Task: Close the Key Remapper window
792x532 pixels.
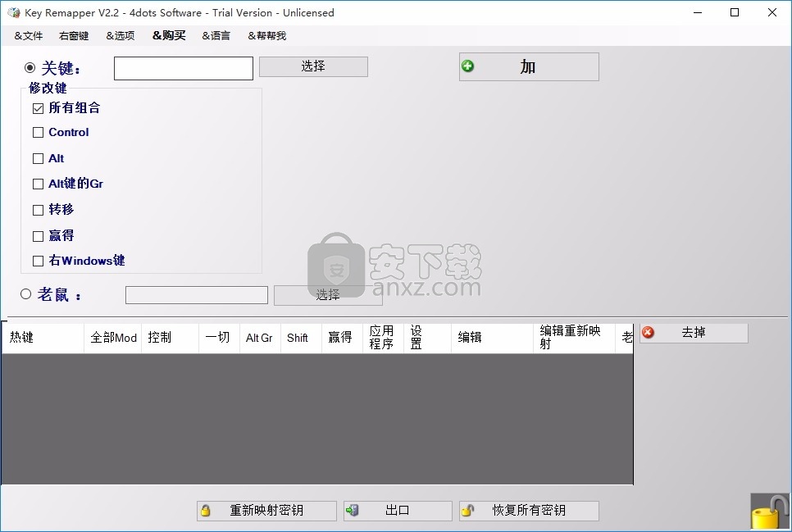Action: click(772, 12)
